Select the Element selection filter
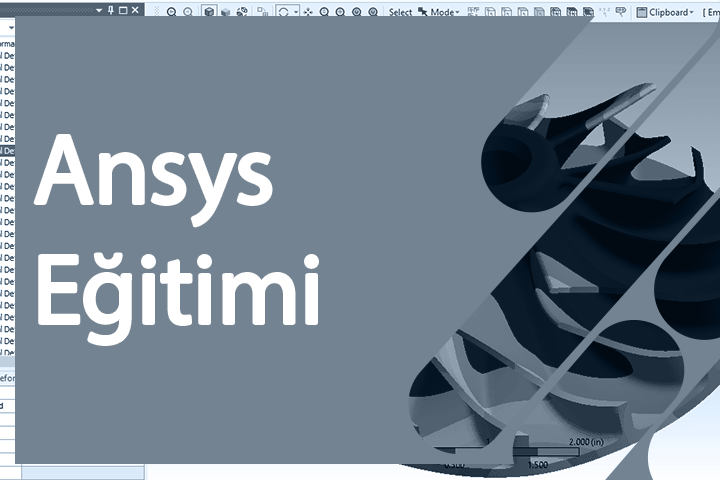This screenshot has height=480, width=720. 589,12
